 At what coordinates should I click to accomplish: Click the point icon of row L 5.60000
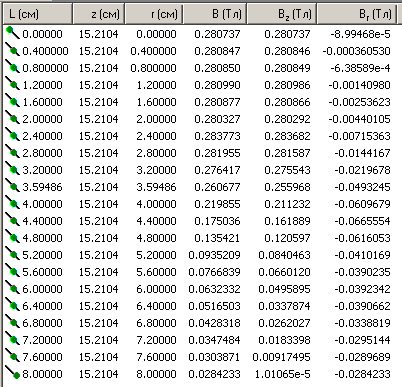click(12, 271)
